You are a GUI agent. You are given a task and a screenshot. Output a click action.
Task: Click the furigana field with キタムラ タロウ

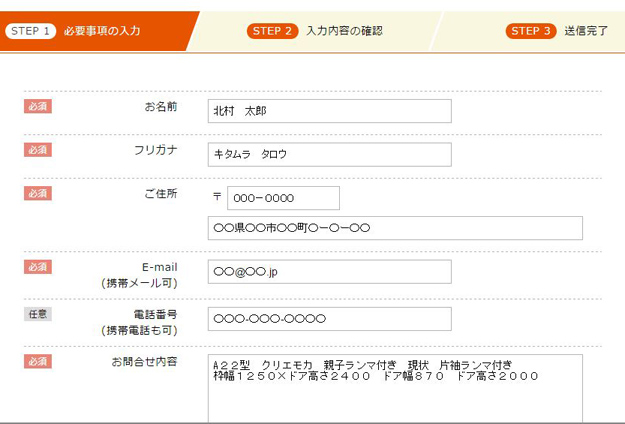pos(330,154)
